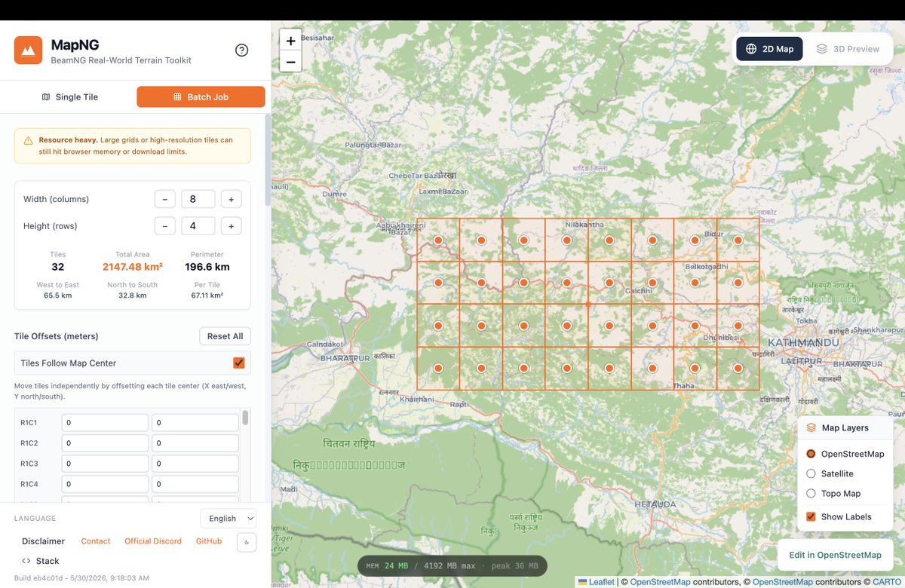Zoom in on the map
The width and height of the screenshot is (905, 588).
tap(290, 41)
